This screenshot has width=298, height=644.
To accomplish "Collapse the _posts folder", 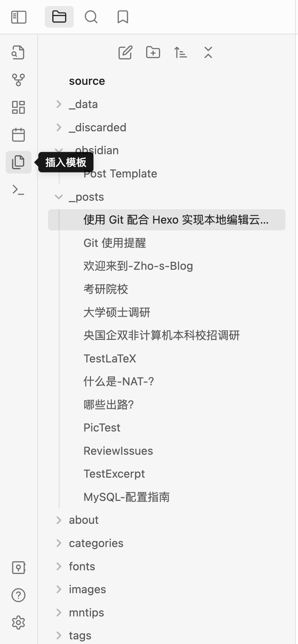I will pyautogui.click(x=59, y=197).
